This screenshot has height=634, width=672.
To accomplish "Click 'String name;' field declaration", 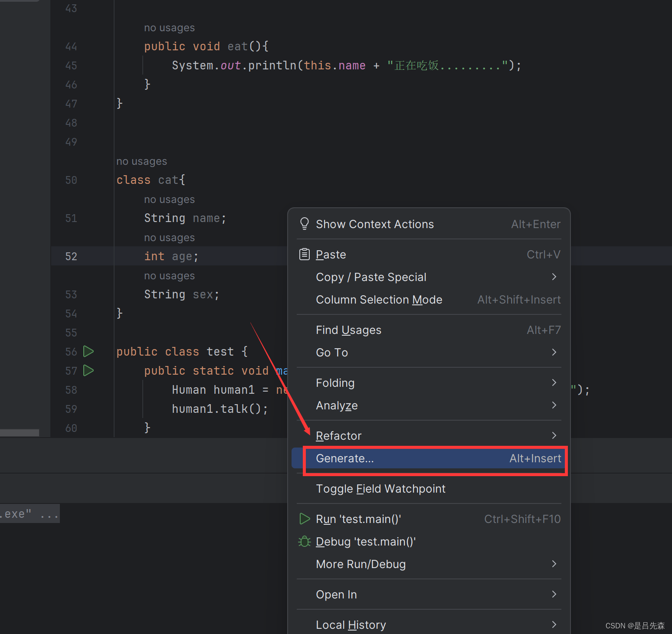I will coord(185,218).
